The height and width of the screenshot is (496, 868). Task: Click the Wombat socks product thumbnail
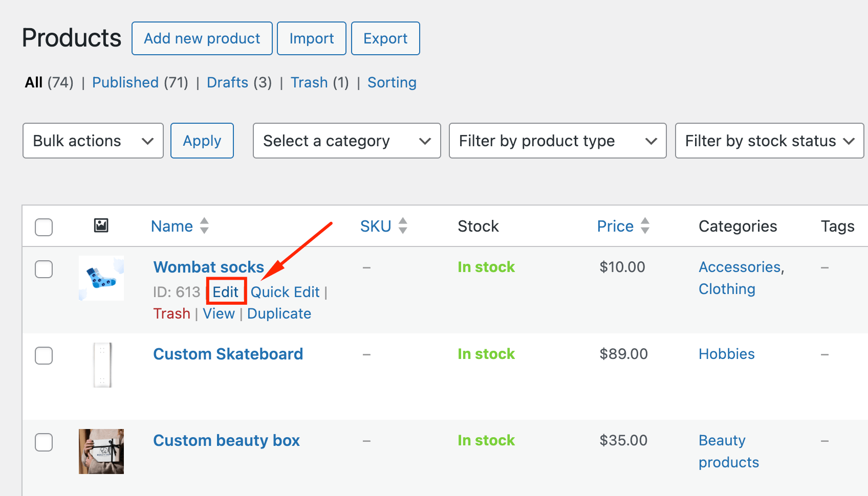(101, 278)
